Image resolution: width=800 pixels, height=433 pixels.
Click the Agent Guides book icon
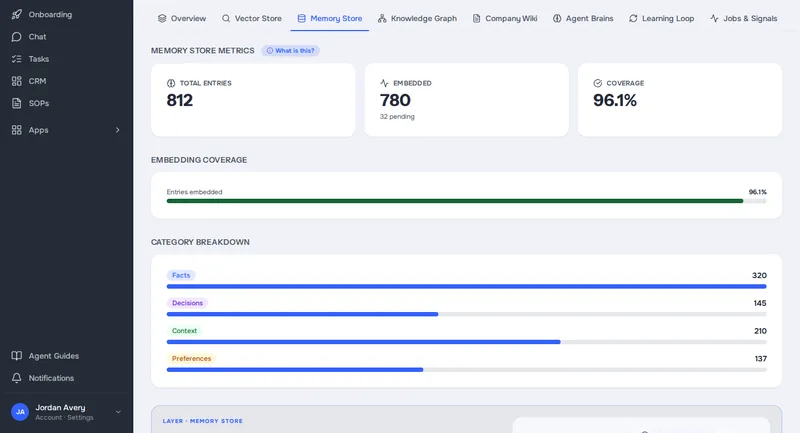coord(17,356)
